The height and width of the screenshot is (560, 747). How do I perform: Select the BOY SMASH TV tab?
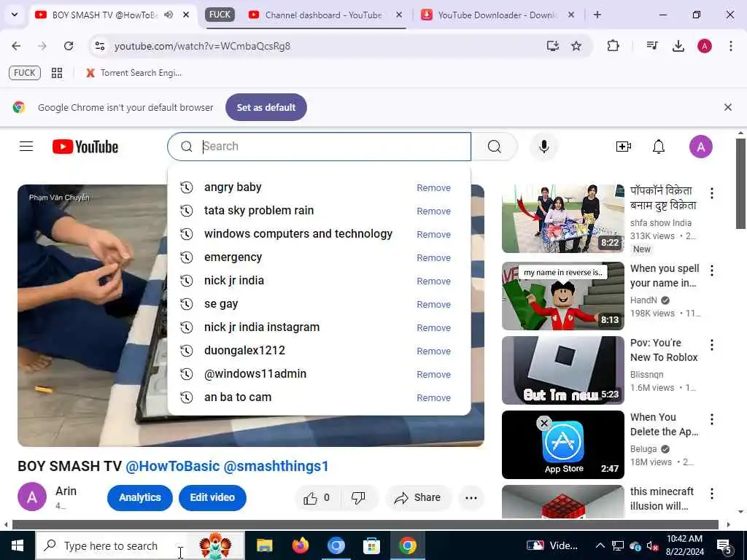(x=105, y=15)
